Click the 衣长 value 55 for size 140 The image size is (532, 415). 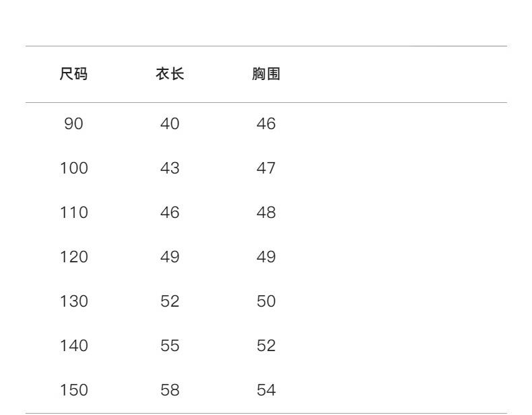point(170,346)
